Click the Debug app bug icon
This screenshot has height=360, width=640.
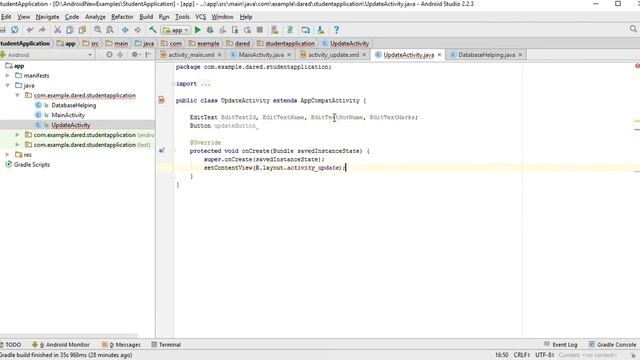coord(210,30)
